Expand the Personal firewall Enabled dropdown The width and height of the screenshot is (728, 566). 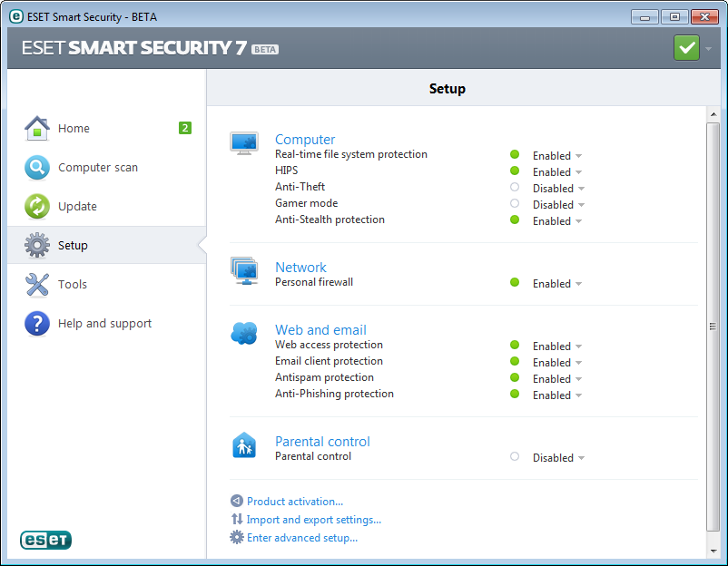[556, 284]
